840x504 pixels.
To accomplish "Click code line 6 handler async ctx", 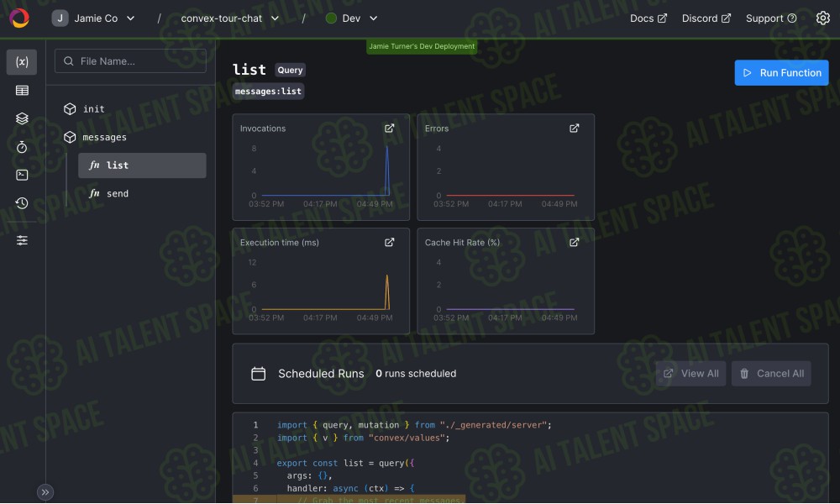I will 350,489.
